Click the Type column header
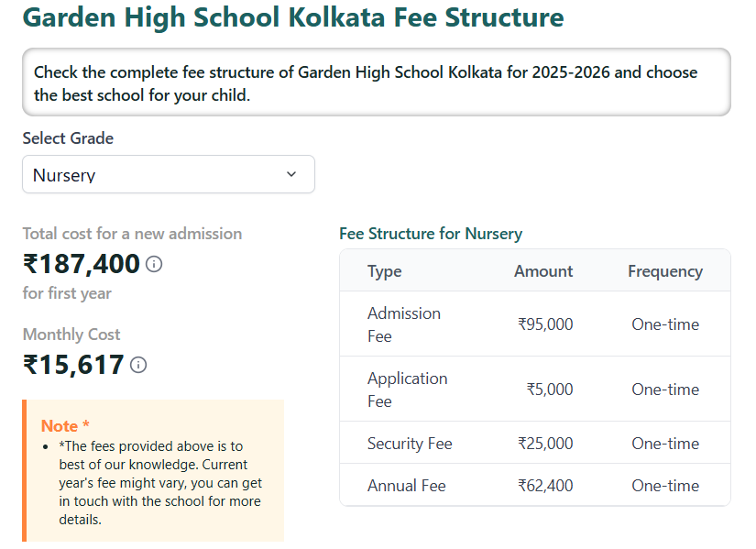The image size is (756, 549). 384,270
